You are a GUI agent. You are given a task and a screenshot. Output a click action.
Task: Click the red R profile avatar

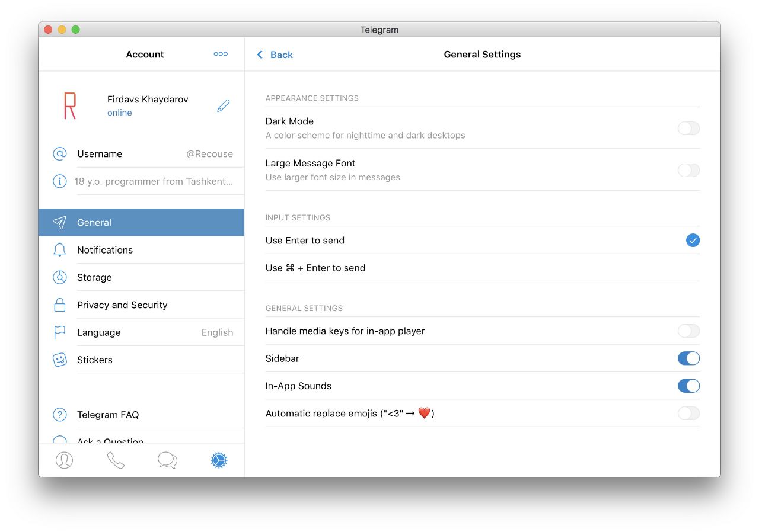[x=70, y=106]
